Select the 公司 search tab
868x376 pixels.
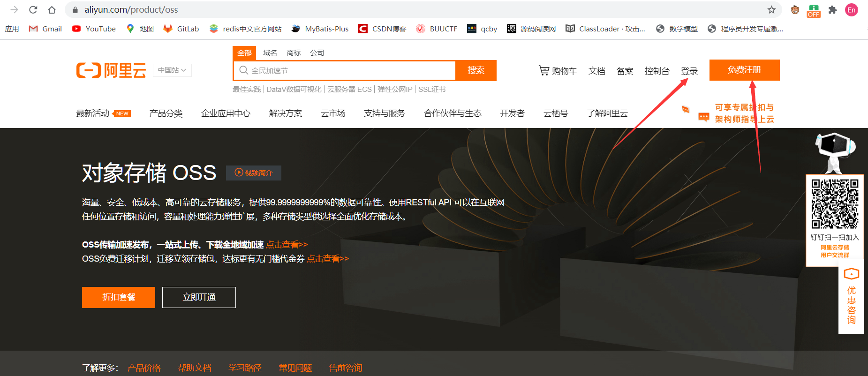point(317,53)
